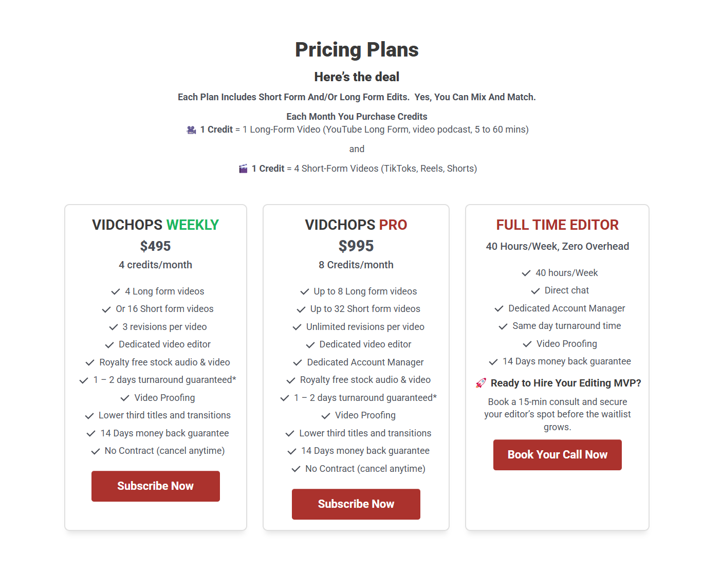
Task: Select the VIDCHOPS PRO plan heading
Action: point(356,225)
